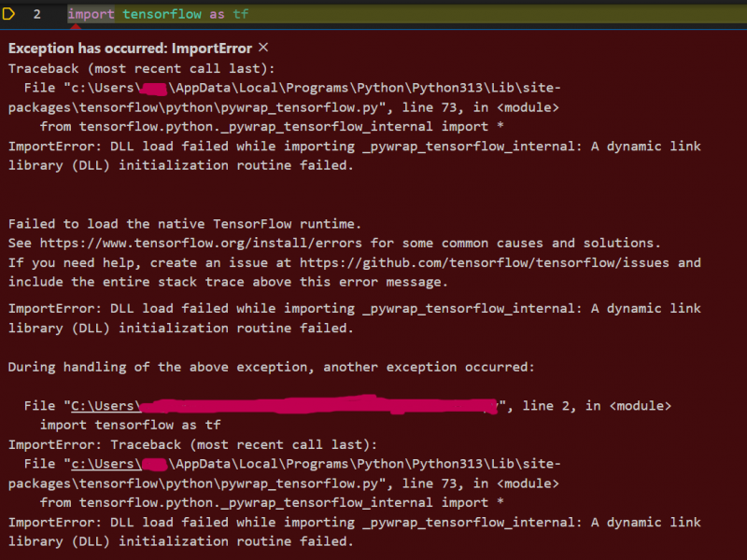Click 'Failed to load the native TensorFlow runtime.' text
Image resolution: width=747 pixels, height=560 pixels.
pyautogui.click(x=185, y=224)
